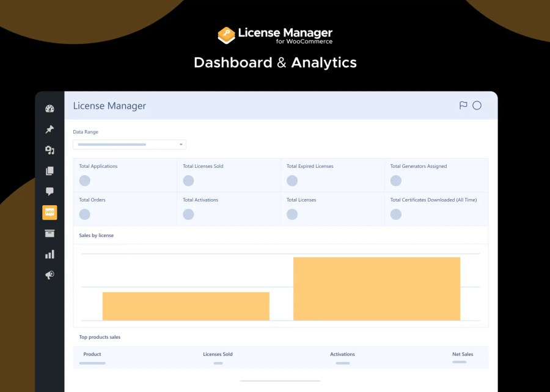This screenshot has height=392, width=550.
Task: Open the Analytics bar chart sidebar icon
Action: click(x=50, y=255)
